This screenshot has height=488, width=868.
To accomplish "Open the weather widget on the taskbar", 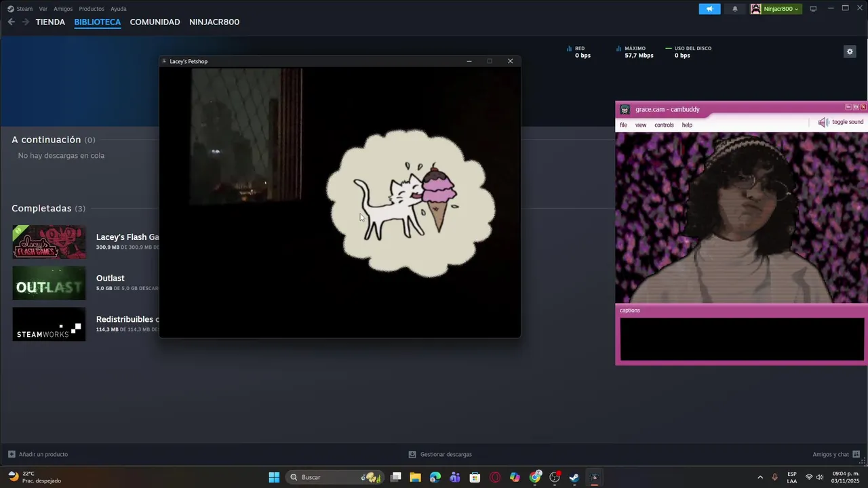I will (x=34, y=477).
